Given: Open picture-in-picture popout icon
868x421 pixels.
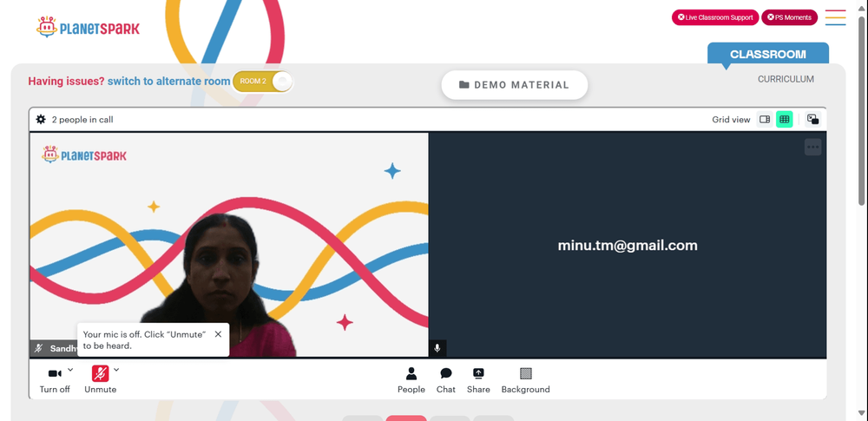Looking at the screenshot, I should coord(812,119).
